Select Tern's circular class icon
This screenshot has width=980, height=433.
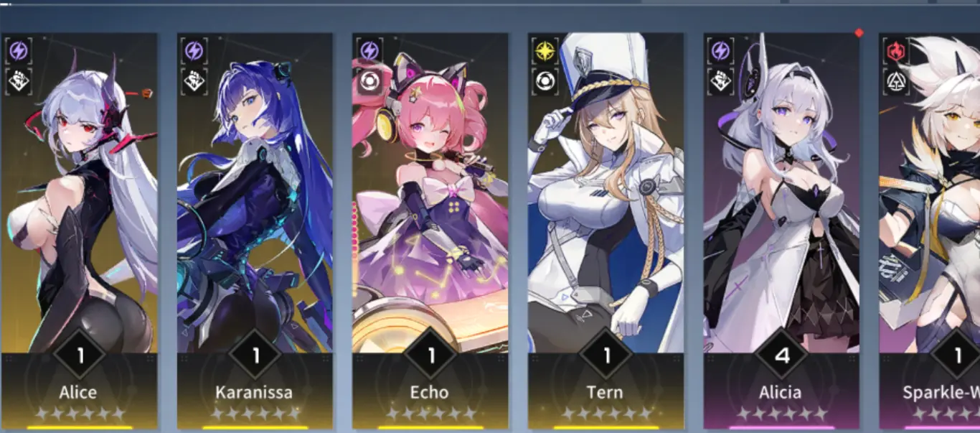545,81
